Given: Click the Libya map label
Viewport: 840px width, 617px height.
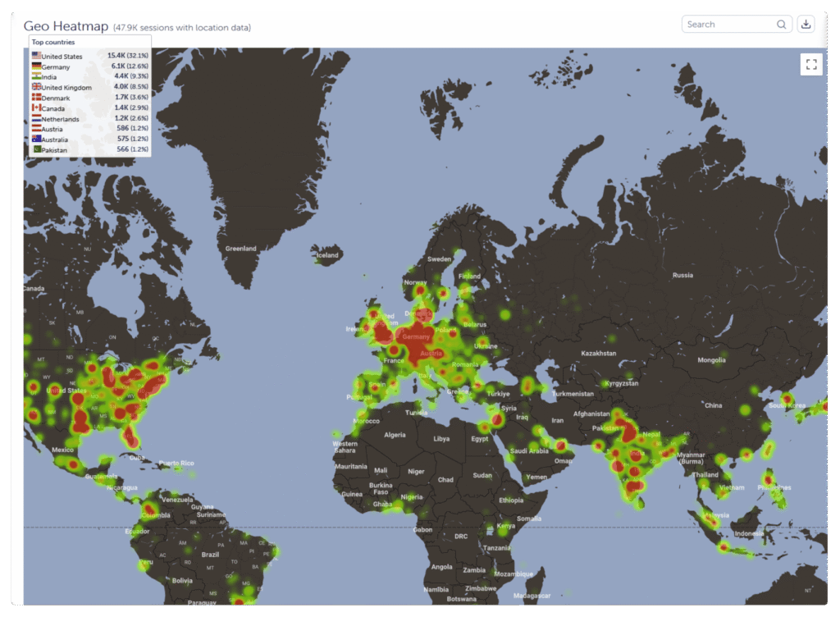Looking at the screenshot, I should (441, 439).
